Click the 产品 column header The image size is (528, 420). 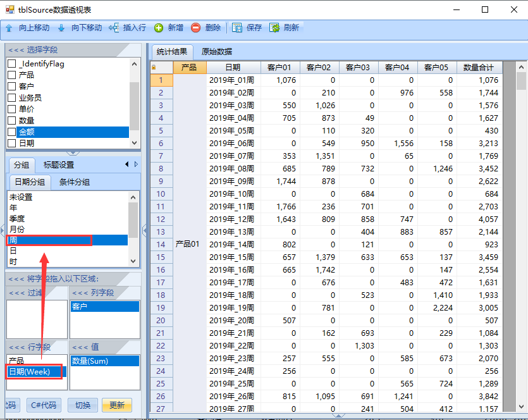[190, 67]
